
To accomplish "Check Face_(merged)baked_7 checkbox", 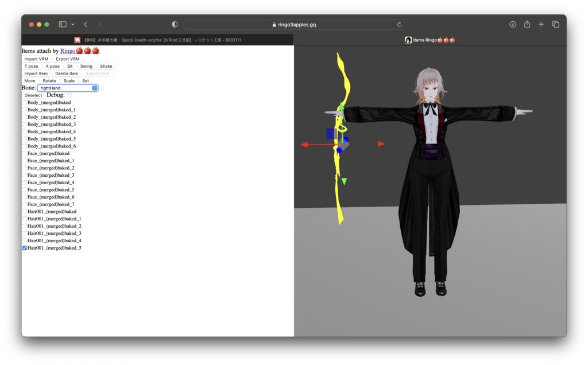I will (24, 204).
